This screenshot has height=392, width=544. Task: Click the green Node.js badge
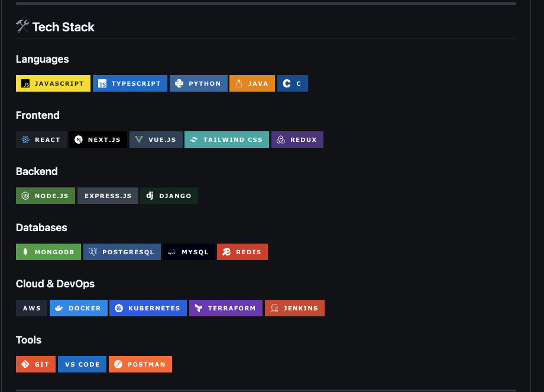(46, 196)
